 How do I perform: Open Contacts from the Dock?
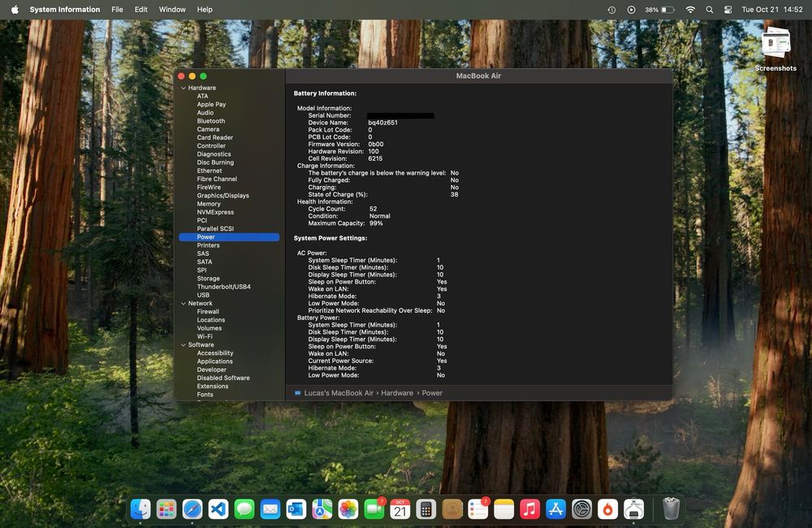coord(452,509)
